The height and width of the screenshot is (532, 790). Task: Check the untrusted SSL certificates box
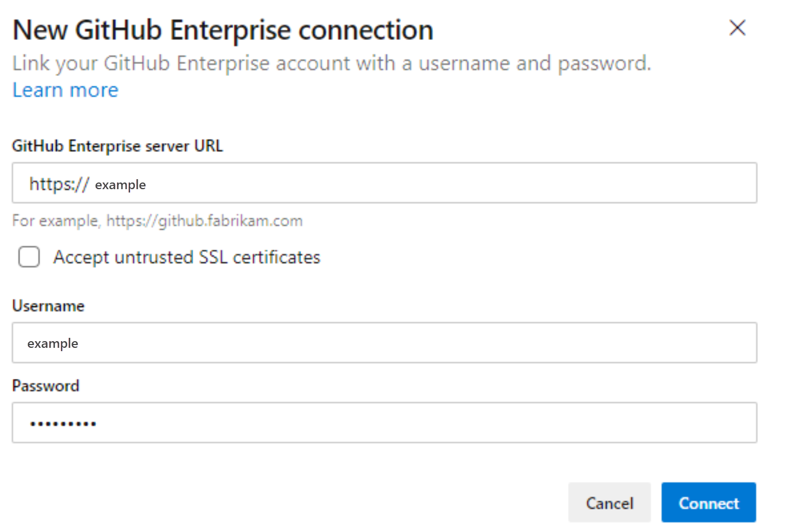28,257
